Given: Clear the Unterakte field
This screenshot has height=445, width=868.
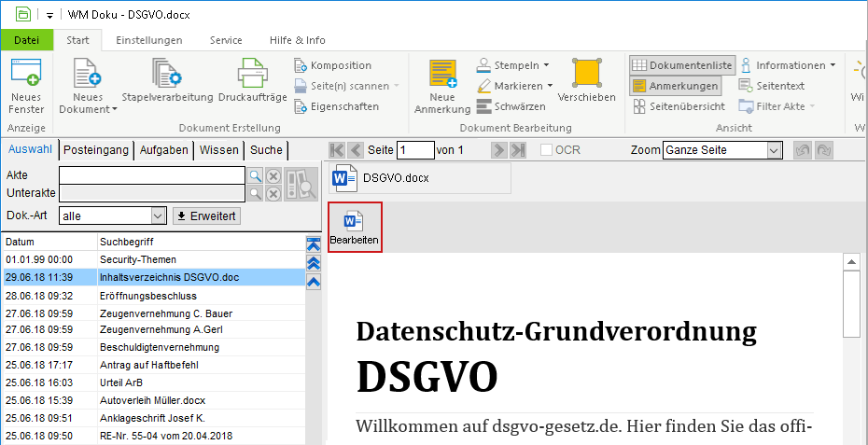Looking at the screenshot, I should click(x=273, y=193).
